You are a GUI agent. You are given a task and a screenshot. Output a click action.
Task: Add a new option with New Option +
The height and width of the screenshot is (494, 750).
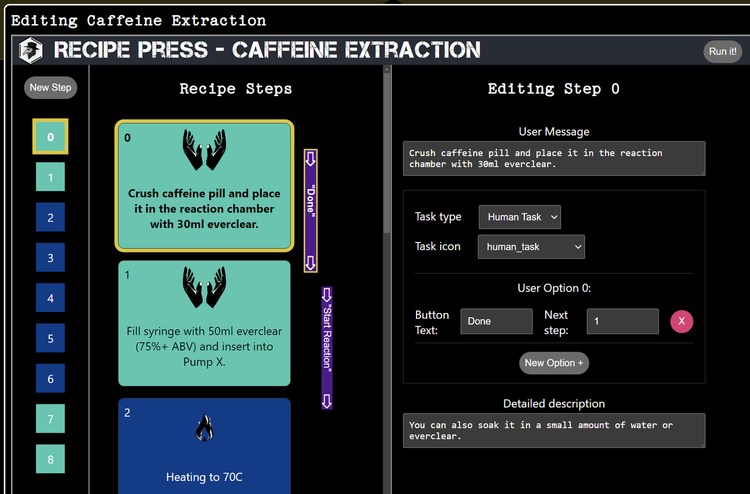coord(554,363)
